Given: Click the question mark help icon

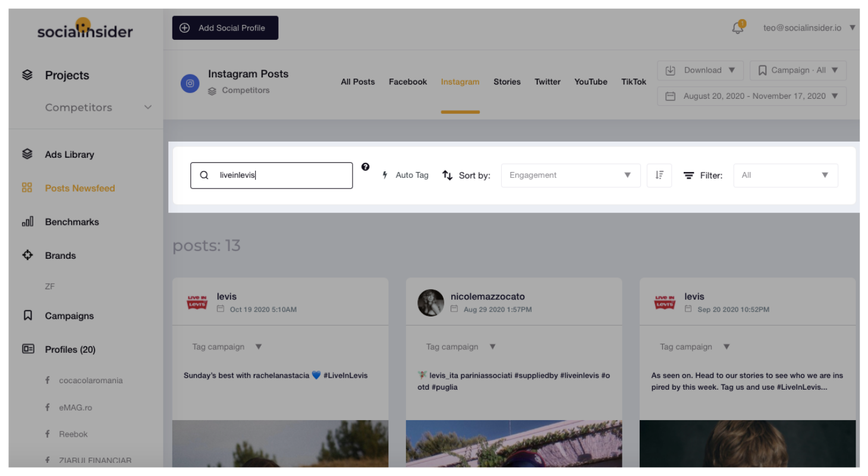Looking at the screenshot, I should 365,167.
